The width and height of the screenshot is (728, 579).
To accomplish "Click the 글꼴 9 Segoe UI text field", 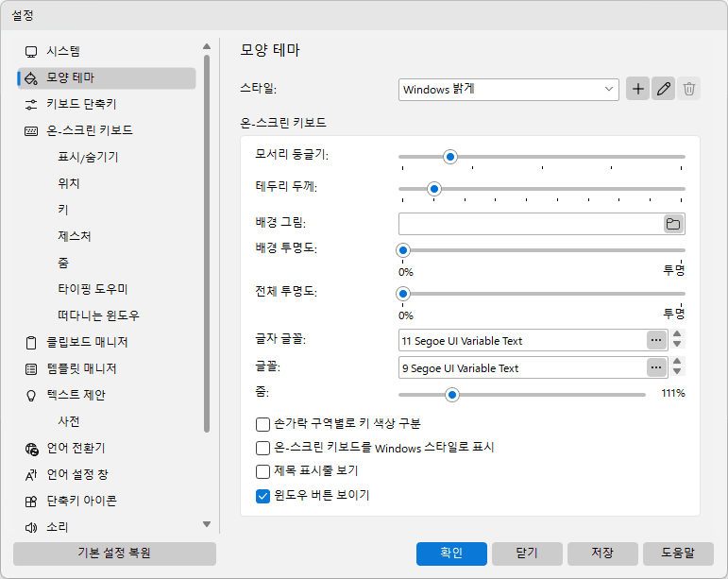I will (523, 367).
